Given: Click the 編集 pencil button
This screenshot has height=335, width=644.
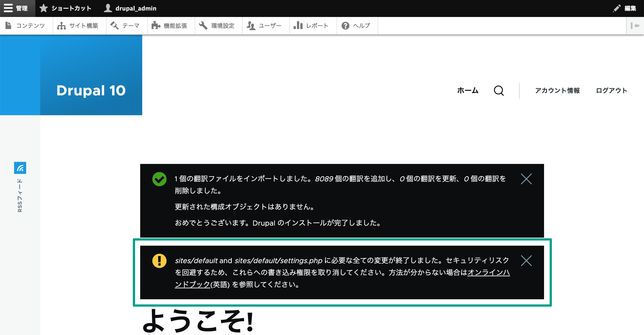Looking at the screenshot, I should (624, 8).
